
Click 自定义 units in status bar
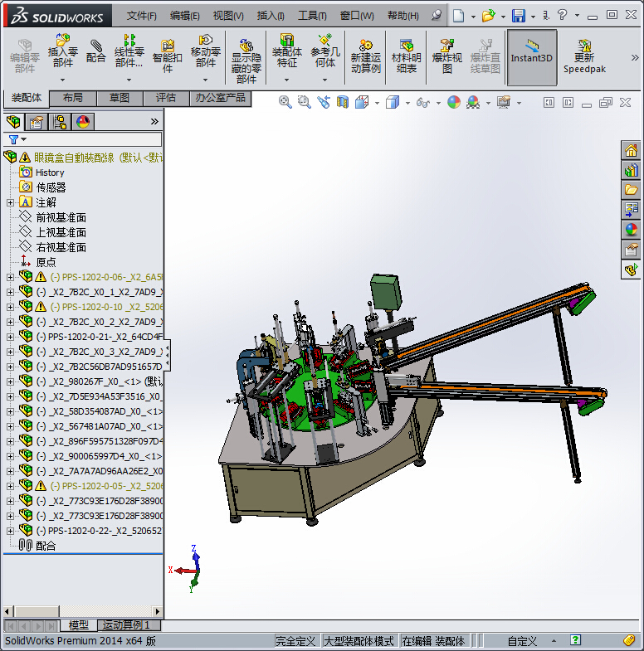[522, 641]
